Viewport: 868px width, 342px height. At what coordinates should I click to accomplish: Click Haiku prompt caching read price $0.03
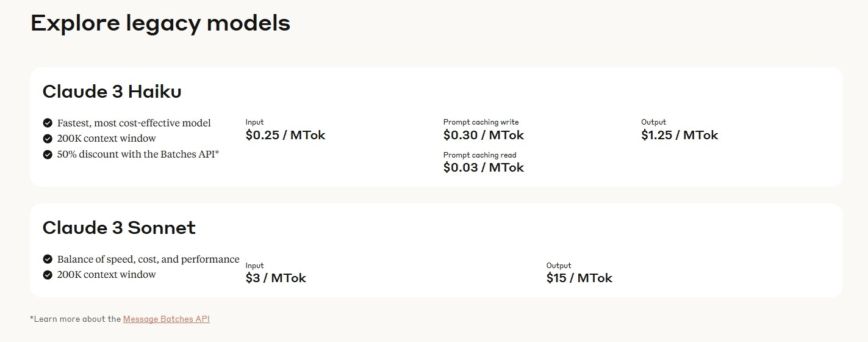point(484,167)
